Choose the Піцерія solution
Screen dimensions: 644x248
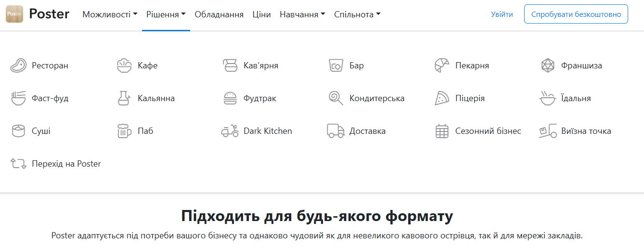[x=470, y=98]
